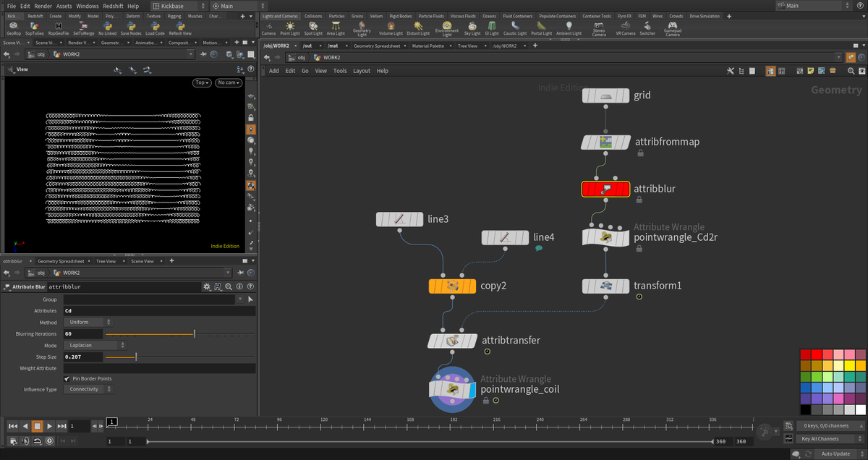
Task: Jump to the first frame
Action: click(x=12, y=426)
